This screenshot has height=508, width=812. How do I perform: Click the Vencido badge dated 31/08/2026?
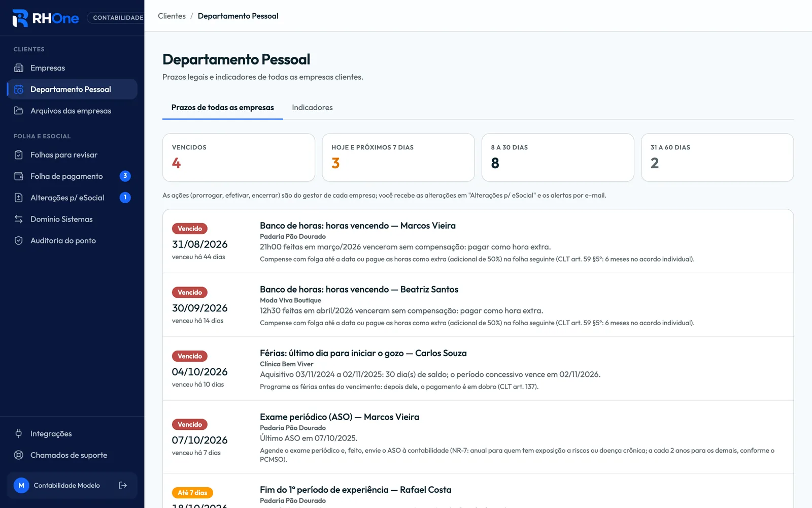190,229
